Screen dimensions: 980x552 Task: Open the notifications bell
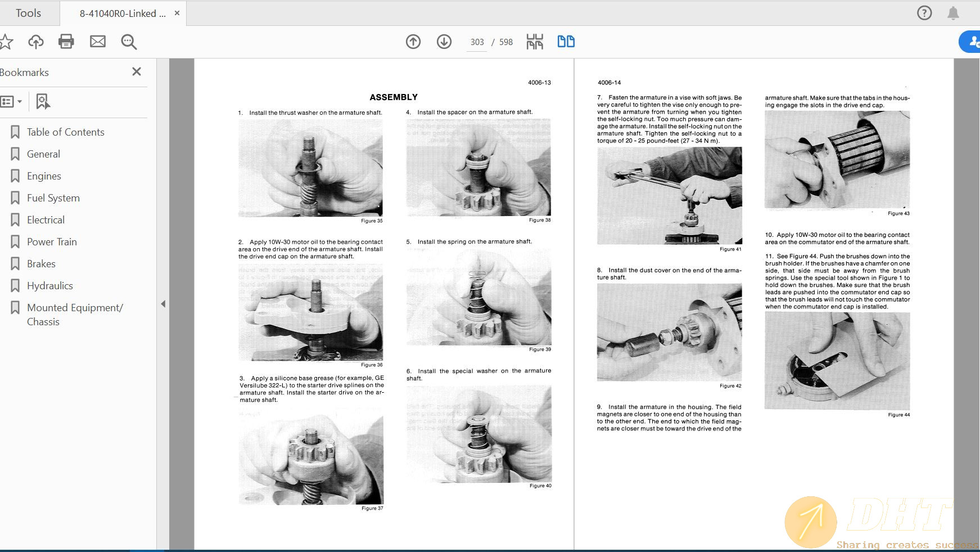point(953,13)
